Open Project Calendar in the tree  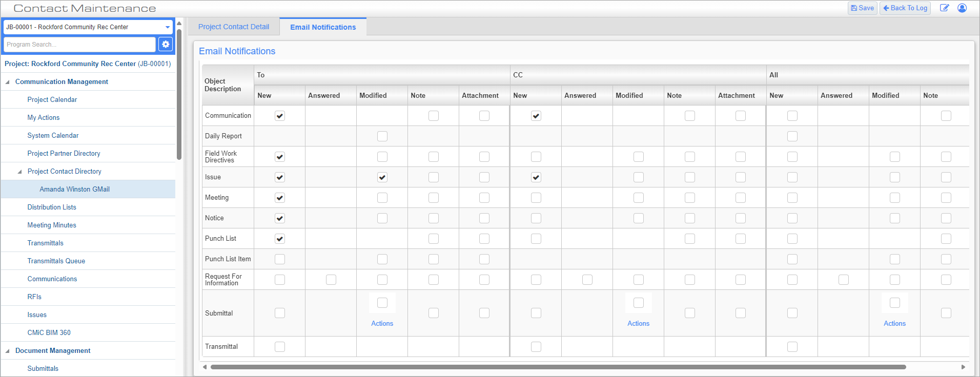tap(52, 100)
